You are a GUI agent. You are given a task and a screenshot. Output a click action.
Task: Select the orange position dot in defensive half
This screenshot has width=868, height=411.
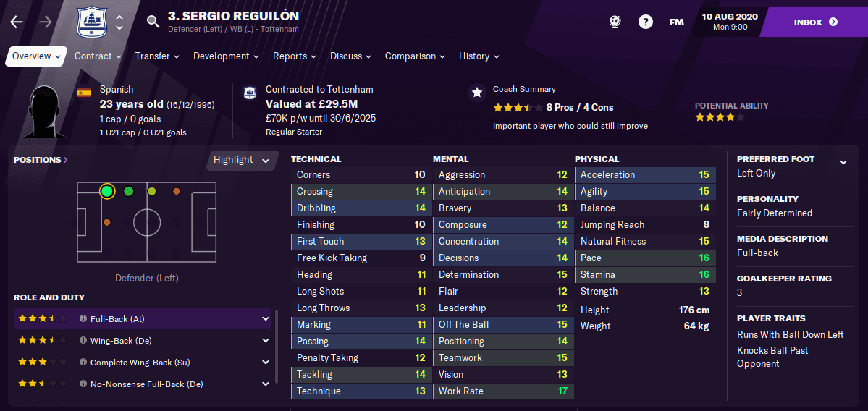coord(107,222)
